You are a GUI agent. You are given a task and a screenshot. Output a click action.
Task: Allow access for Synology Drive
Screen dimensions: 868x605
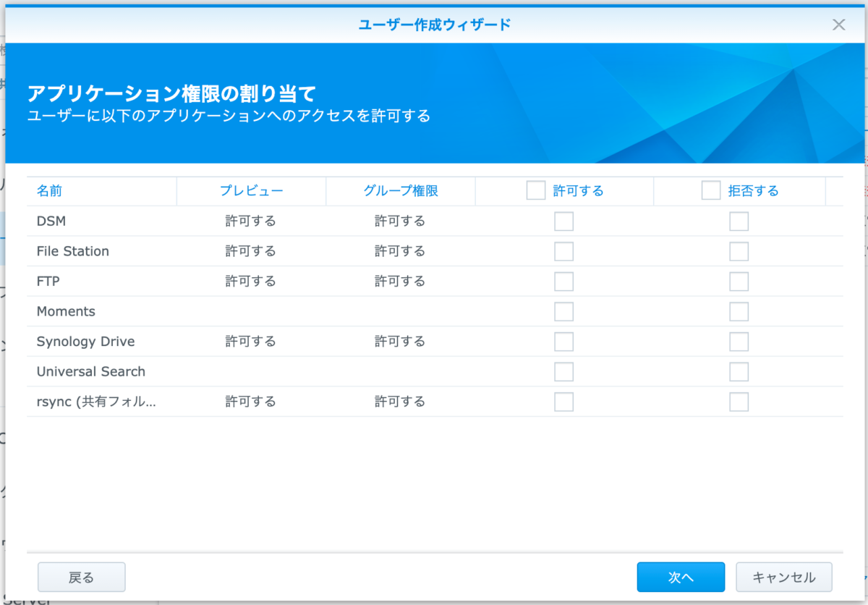pyautogui.click(x=564, y=342)
